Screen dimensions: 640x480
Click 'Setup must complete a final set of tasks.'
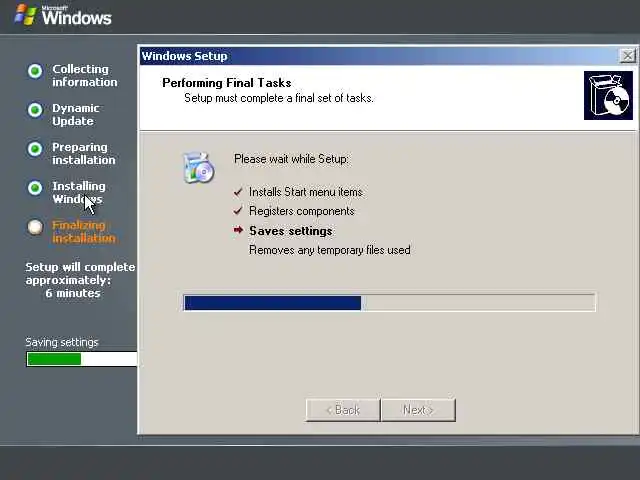coord(279,98)
